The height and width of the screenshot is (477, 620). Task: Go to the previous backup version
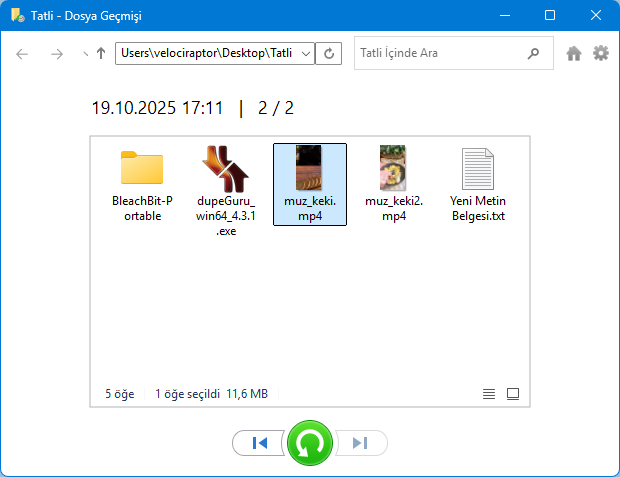259,443
